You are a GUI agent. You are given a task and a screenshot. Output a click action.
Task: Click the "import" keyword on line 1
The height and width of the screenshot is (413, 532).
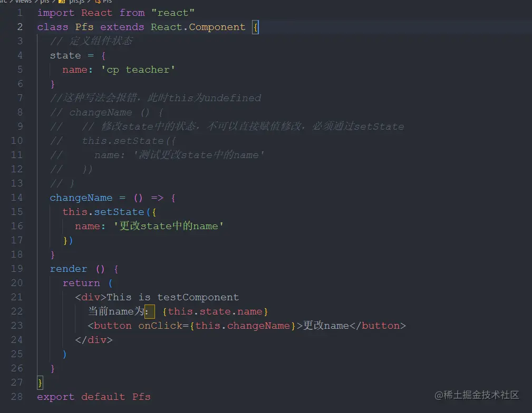(x=56, y=13)
